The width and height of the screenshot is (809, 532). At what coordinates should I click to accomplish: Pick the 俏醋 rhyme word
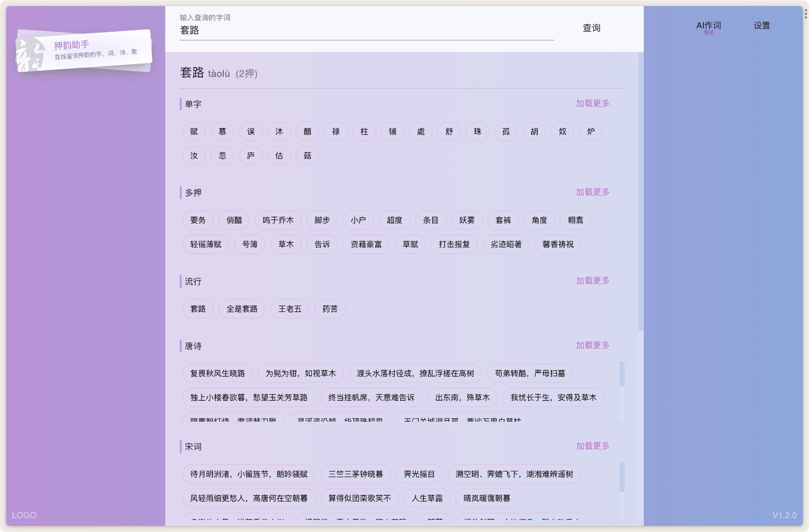click(234, 220)
